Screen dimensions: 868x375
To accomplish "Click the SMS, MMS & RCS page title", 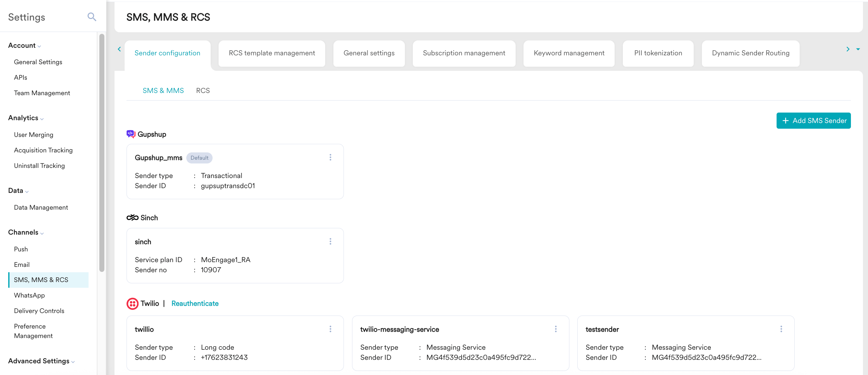I will point(168,17).
